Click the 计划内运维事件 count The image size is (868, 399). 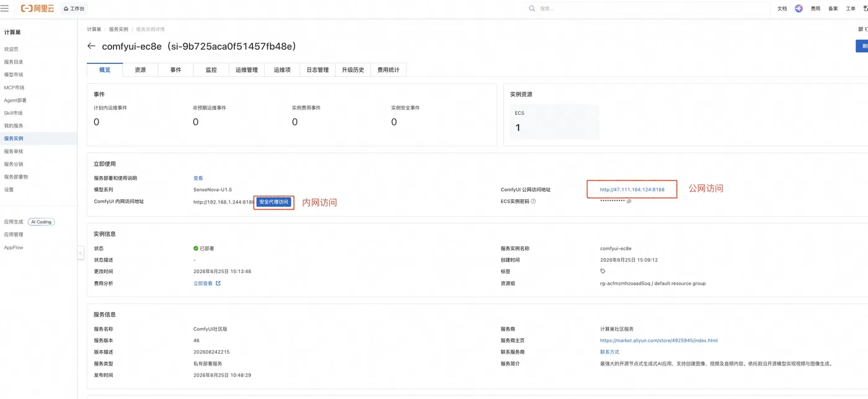[x=96, y=122]
